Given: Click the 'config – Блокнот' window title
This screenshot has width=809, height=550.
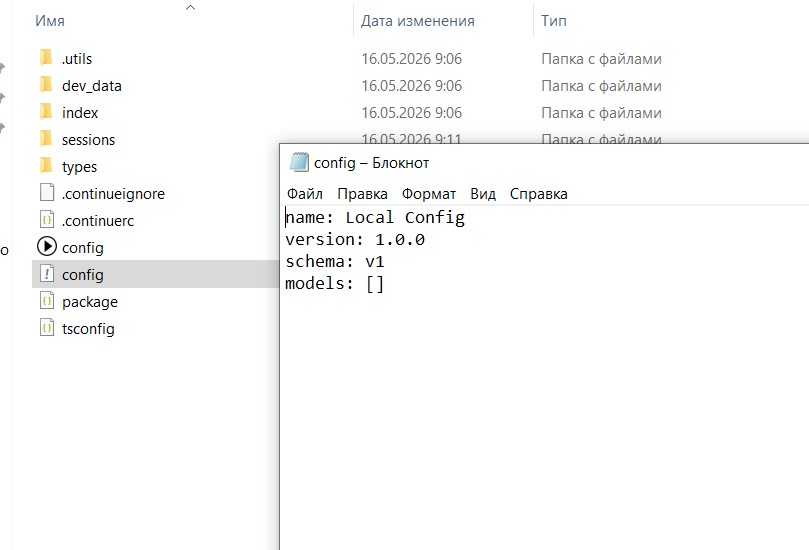Looking at the screenshot, I should 371,163.
